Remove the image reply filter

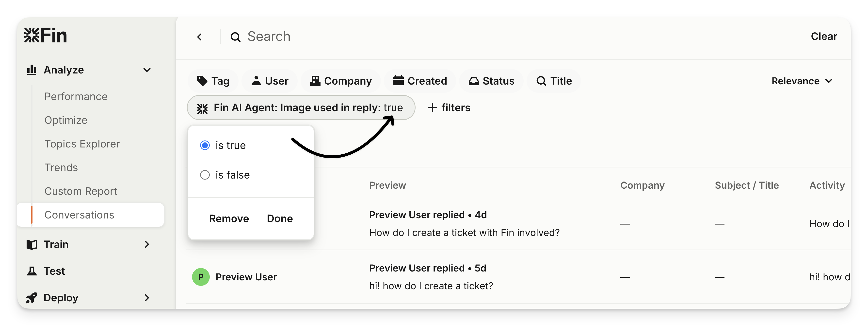pyautogui.click(x=229, y=219)
